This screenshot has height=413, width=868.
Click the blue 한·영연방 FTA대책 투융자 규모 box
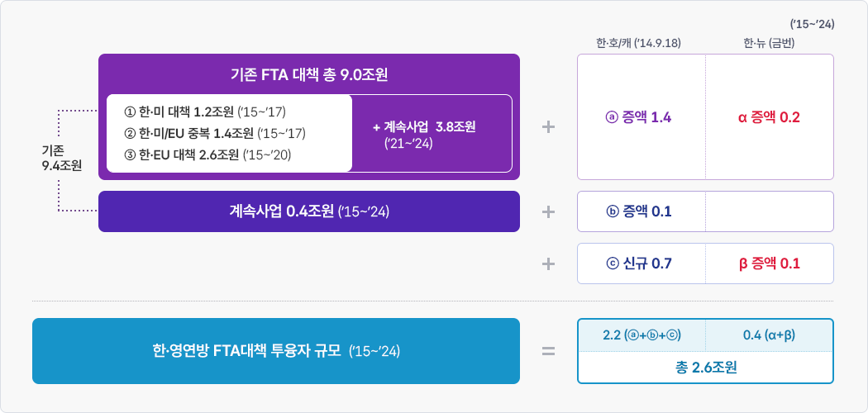pyautogui.click(x=276, y=351)
